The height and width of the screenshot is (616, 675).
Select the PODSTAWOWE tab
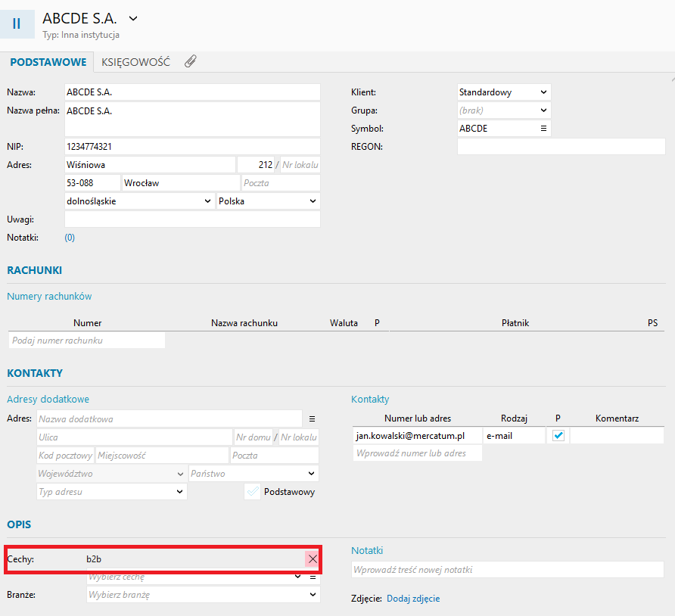coord(47,62)
